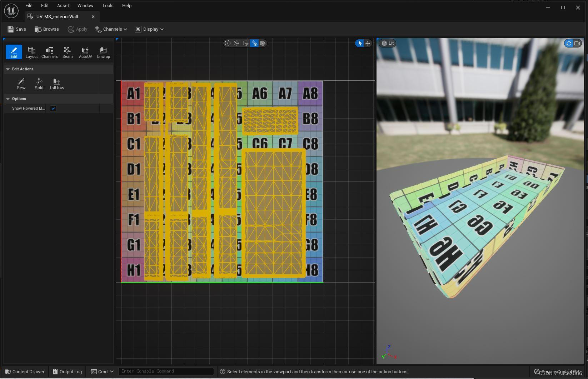Open the Lit view mode menu
Screen dimensions: 588x379
388,43
